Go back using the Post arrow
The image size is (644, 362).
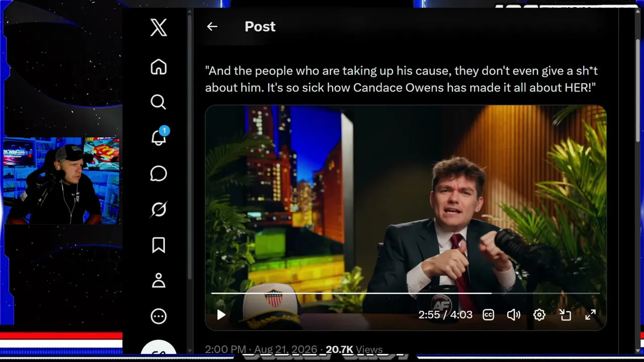[212, 27]
